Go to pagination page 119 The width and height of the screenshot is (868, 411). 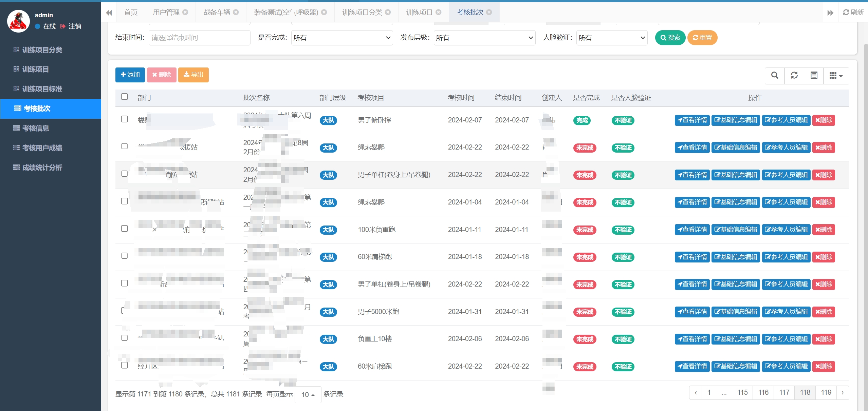[826, 393]
